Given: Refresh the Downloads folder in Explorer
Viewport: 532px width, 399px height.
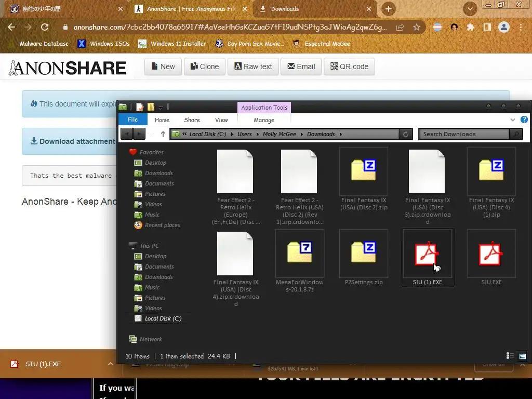Looking at the screenshot, I should 406,134.
